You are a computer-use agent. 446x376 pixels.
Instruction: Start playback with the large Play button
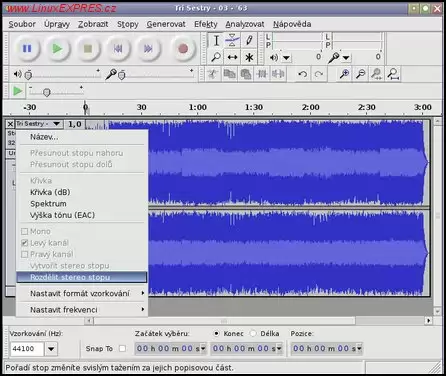[x=57, y=49]
